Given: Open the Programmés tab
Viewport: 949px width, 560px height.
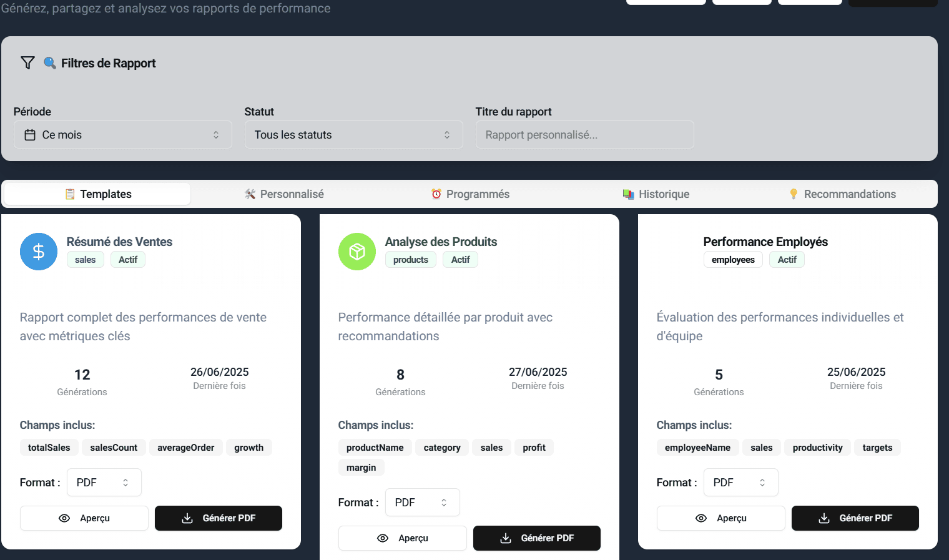Looking at the screenshot, I should point(470,194).
